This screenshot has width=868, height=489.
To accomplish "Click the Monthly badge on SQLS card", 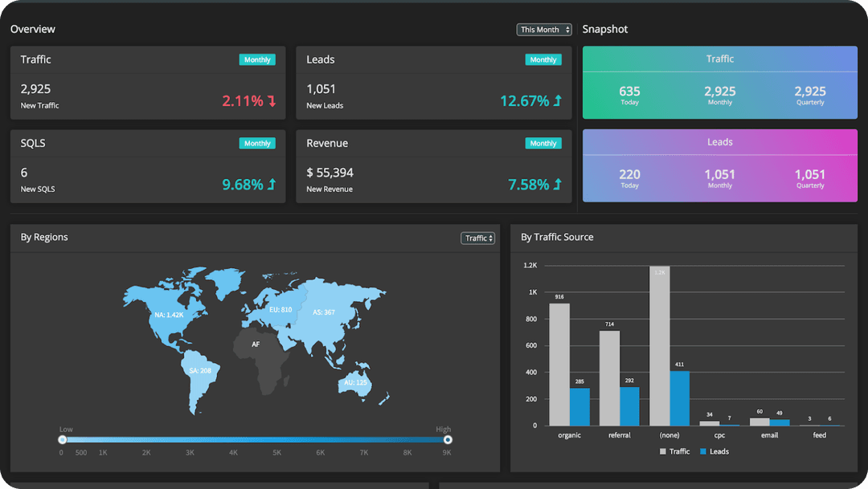I will [x=257, y=143].
